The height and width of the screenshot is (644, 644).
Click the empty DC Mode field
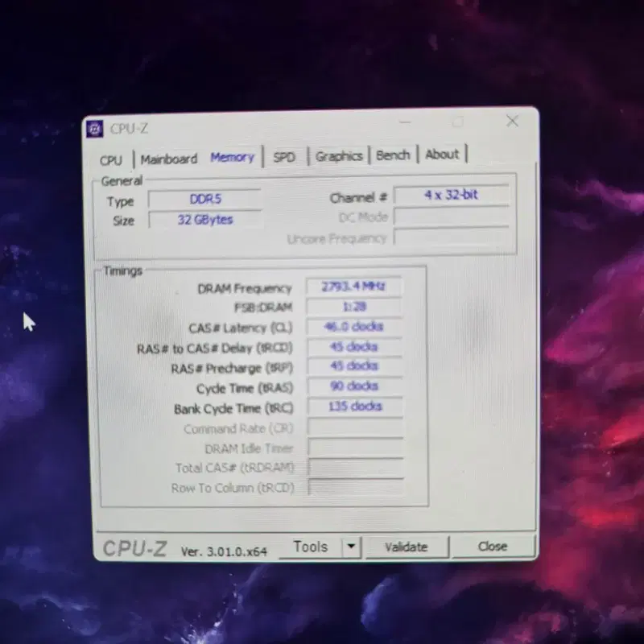click(451, 217)
